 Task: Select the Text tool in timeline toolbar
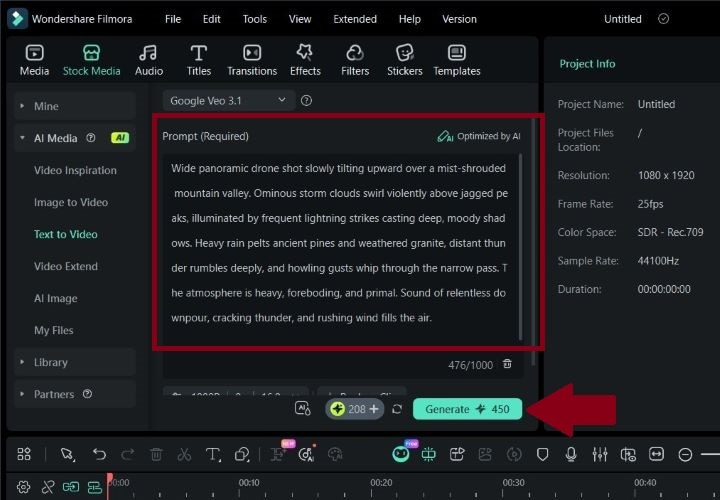(213, 455)
